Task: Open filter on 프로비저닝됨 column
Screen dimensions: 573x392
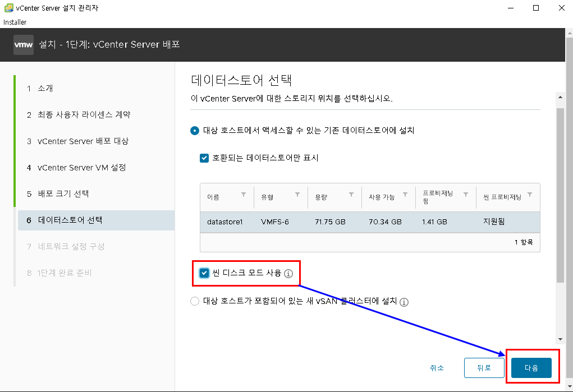Action: point(466,195)
